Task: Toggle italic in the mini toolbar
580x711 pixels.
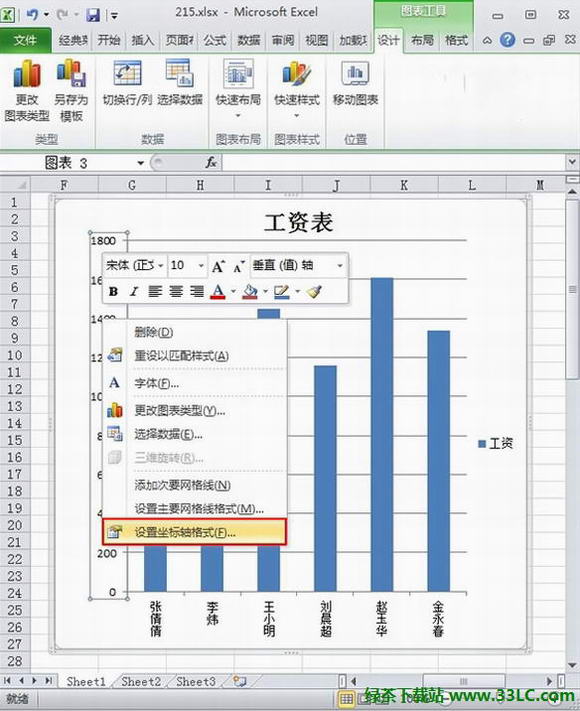Action: [x=133, y=292]
